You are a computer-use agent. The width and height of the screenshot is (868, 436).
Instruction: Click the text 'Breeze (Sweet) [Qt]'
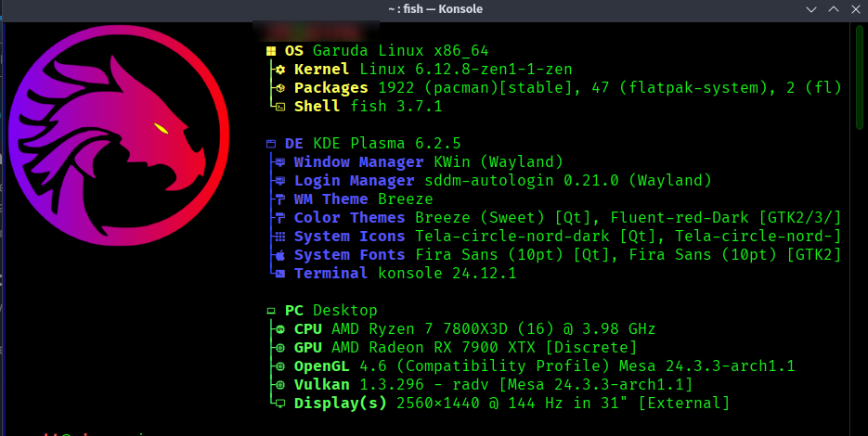(x=503, y=217)
